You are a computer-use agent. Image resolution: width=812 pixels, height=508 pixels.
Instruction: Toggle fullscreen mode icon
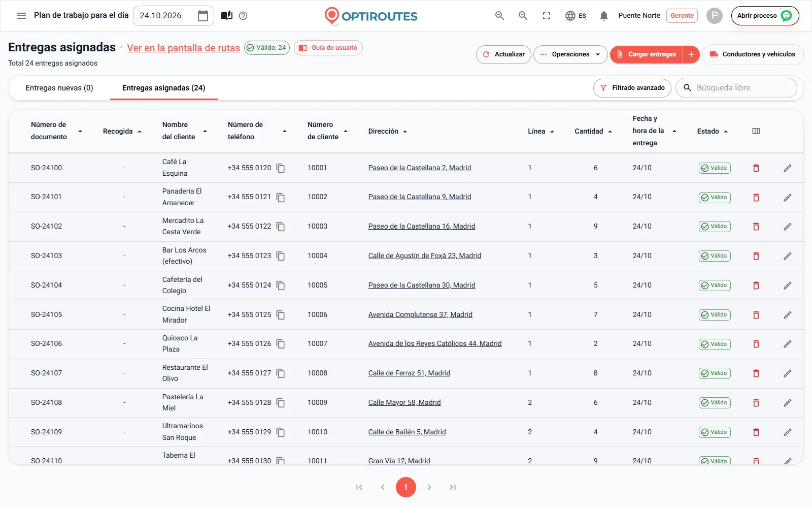tap(547, 16)
